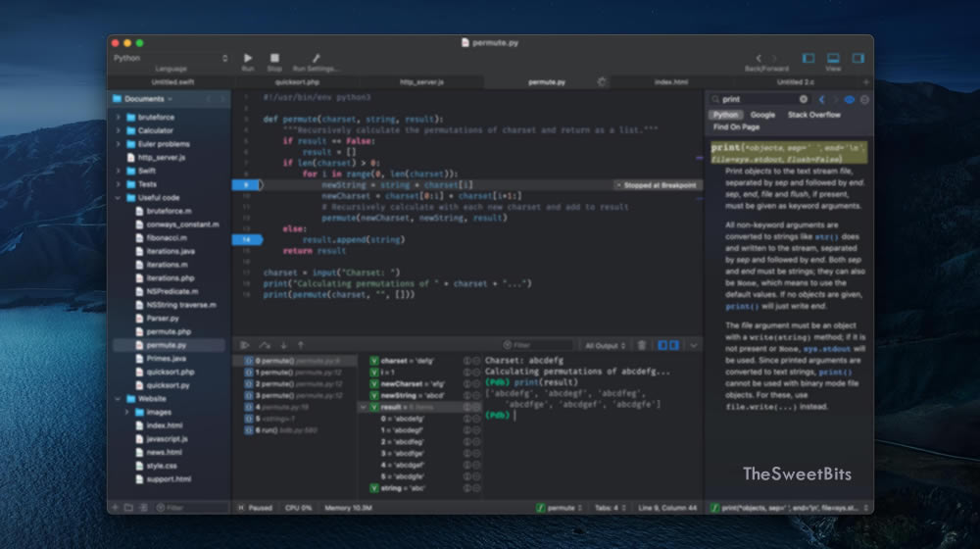Select the Stack Overflow source
The image size is (980, 549).
[813, 115]
